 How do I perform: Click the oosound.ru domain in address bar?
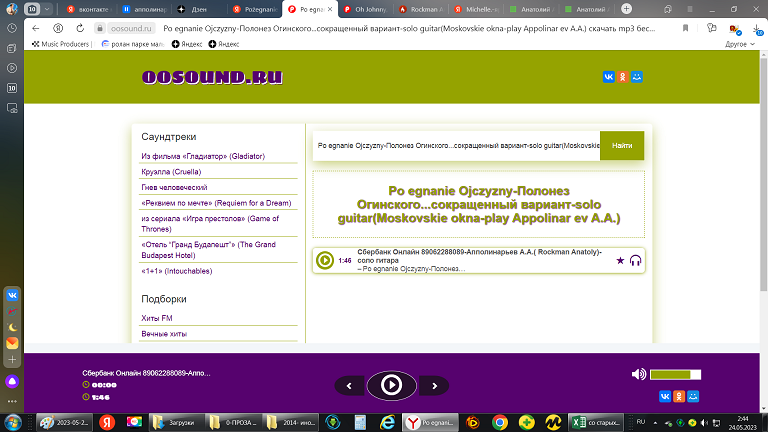[x=131, y=28]
